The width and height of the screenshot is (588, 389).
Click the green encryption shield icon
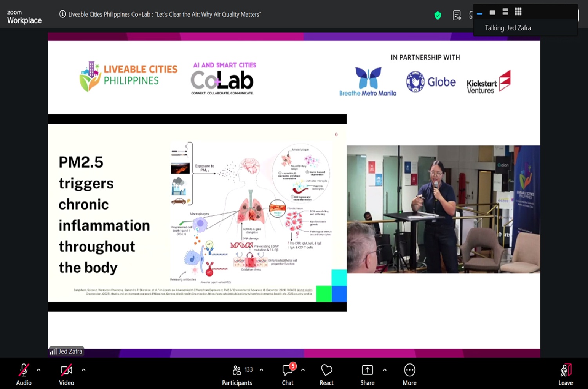tap(438, 15)
